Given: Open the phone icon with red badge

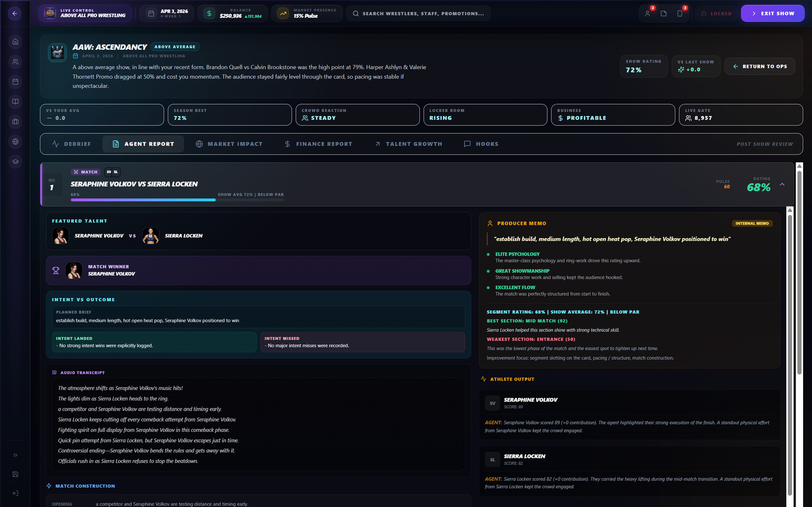Looking at the screenshot, I should (x=680, y=13).
